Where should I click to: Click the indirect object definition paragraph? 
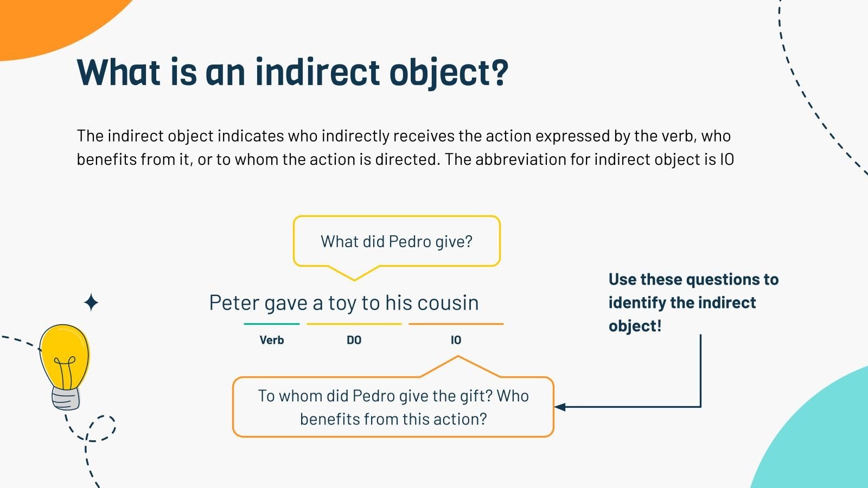coord(405,147)
